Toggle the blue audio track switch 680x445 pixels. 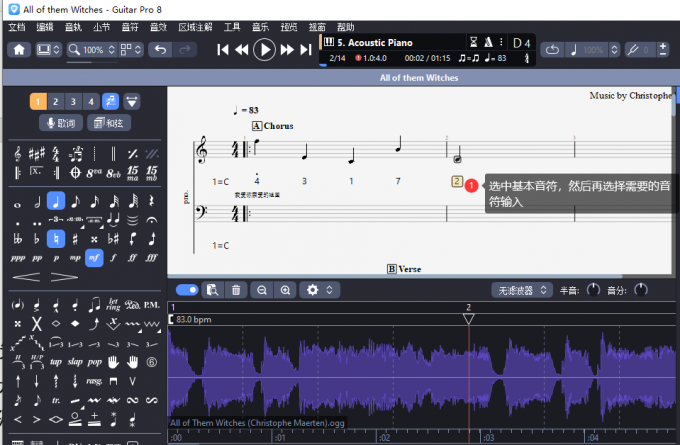[x=187, y=290]
